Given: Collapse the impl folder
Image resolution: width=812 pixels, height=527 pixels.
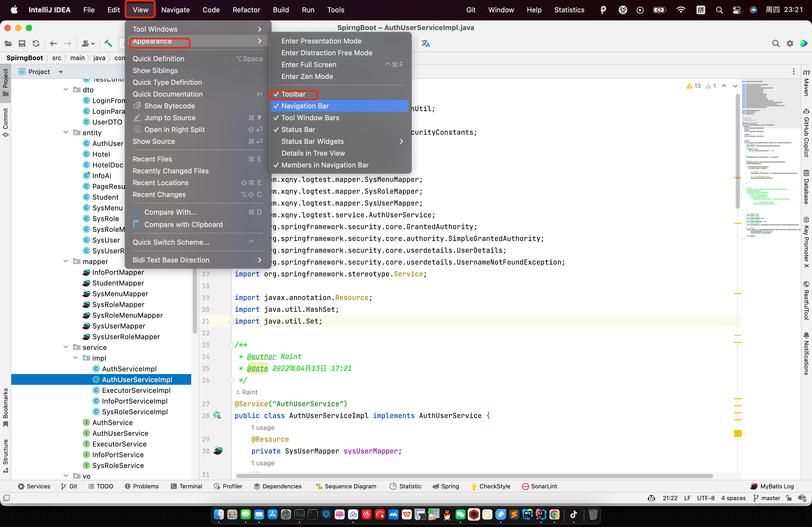Looking at the screenshot, I should pos(75,358).
